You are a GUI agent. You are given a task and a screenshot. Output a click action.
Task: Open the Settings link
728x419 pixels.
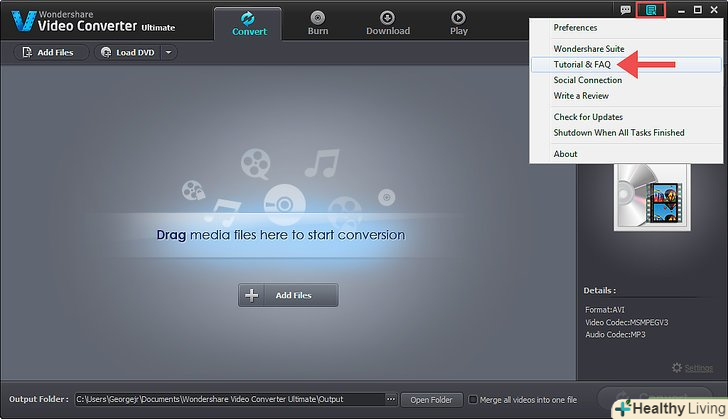[x=698, y=368]
